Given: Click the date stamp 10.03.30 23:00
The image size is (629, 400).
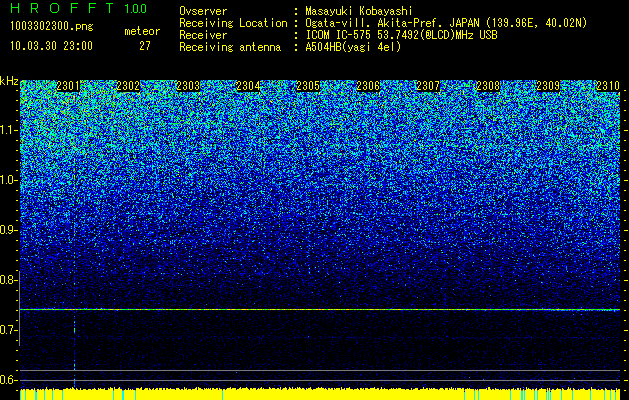Looking at the screenshot, I should coord(52,46).
